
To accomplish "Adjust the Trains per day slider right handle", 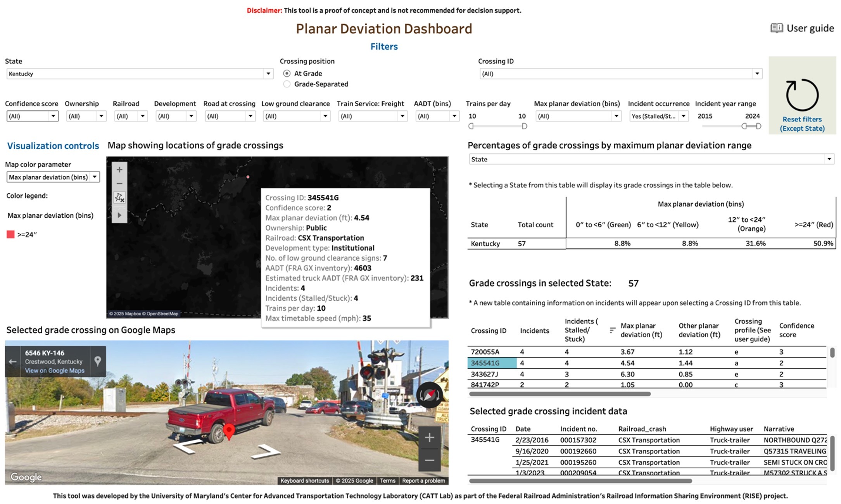I will 524,126.
